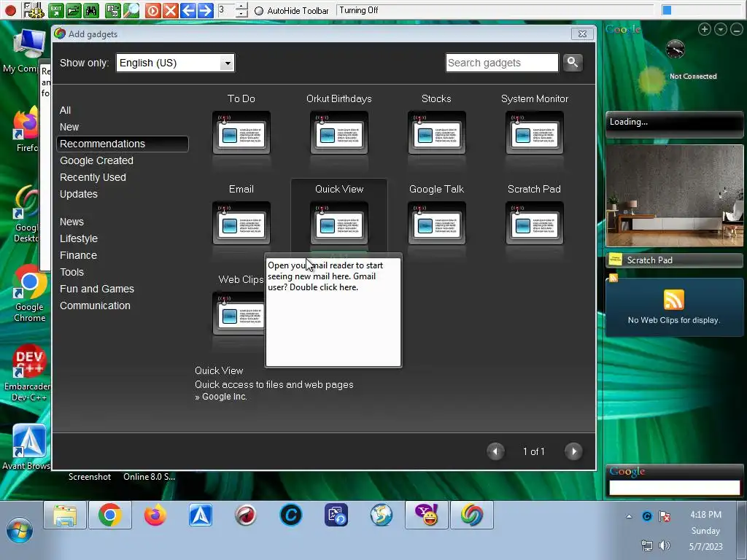747x560 pixels.
Task: Decrease the toolbar number stepper value
Action: tap(242, 14)
